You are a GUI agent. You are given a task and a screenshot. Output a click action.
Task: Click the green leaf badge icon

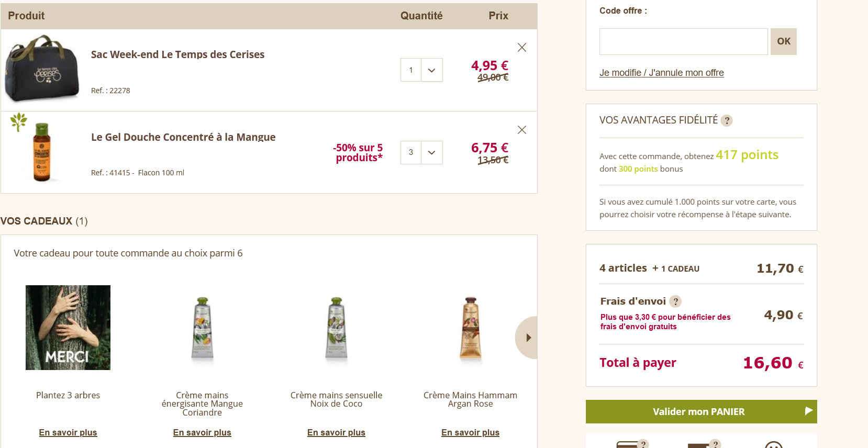click(x=19, y=121)
